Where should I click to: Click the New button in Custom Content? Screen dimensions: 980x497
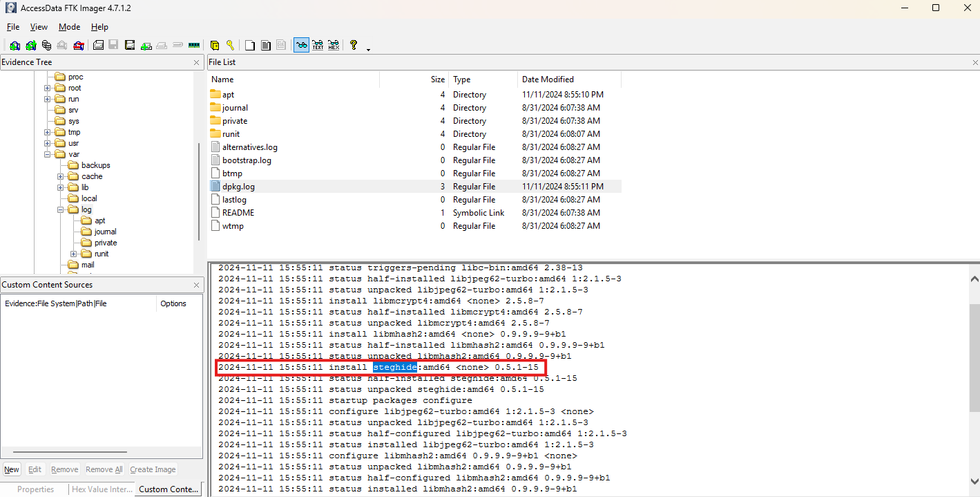pos(12,469)
